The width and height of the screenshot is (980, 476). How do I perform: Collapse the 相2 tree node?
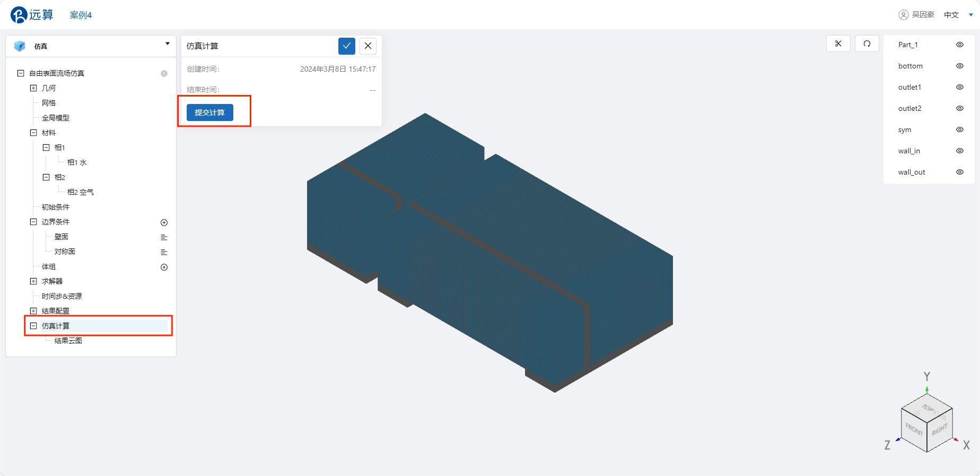coord(46,177)
